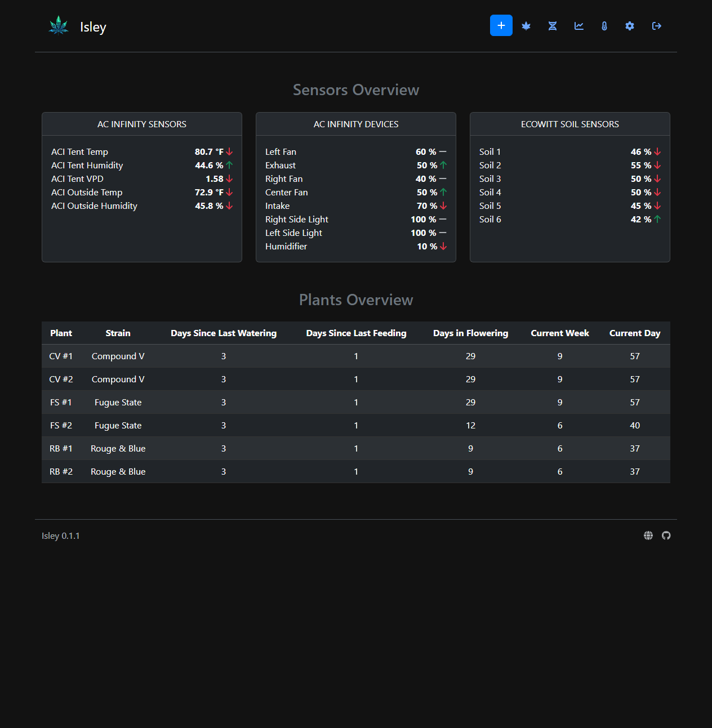Click the globe icon in the footer
The height and width of the screenshot is (728, 712).
(648, 535)
